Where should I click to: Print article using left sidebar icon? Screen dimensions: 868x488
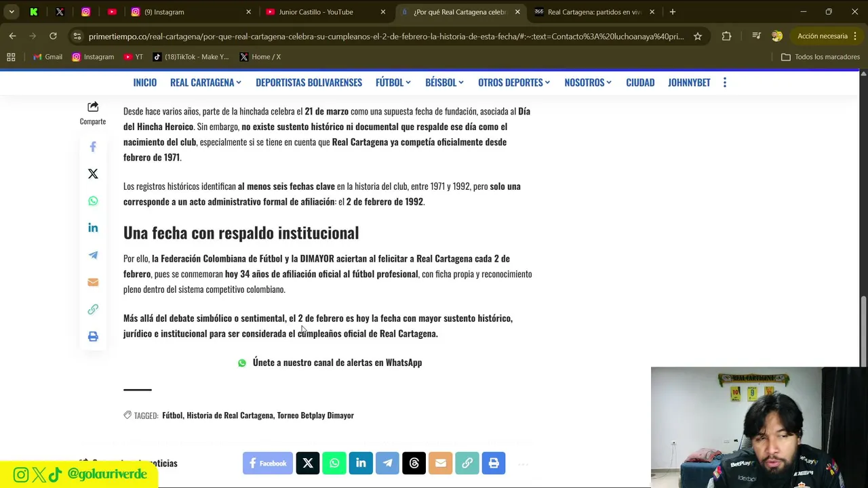93,336
